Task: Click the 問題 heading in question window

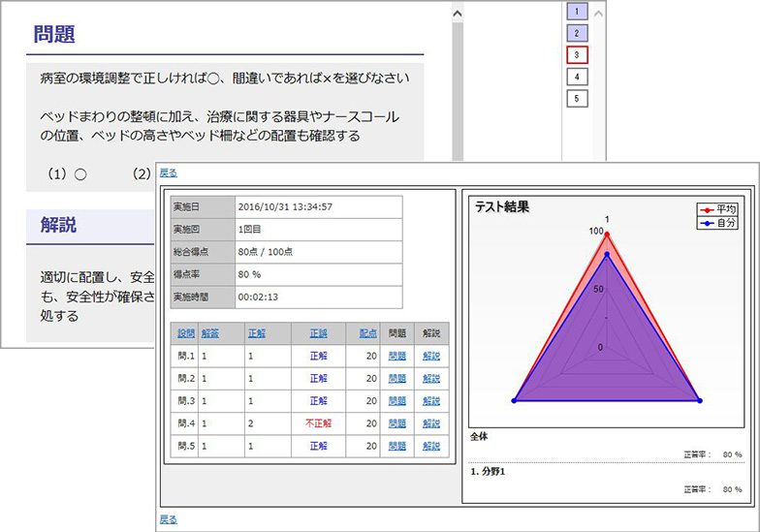Action: coord(54,35)
